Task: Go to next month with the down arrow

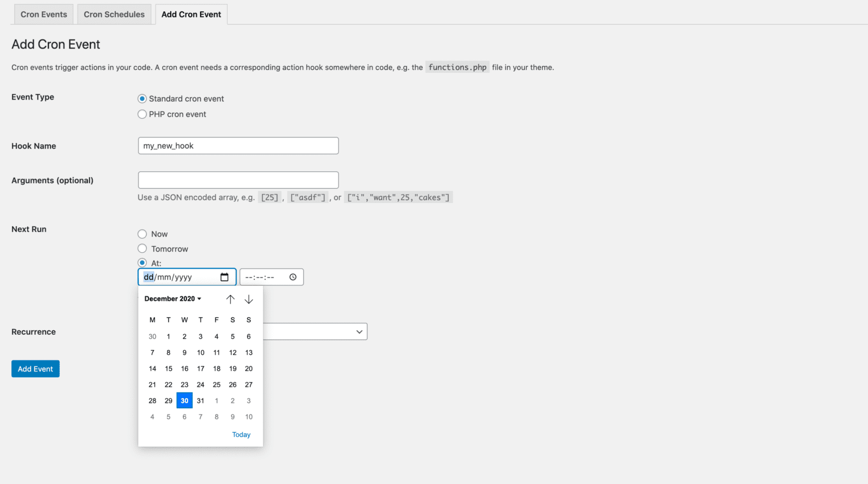Action: 249,299
